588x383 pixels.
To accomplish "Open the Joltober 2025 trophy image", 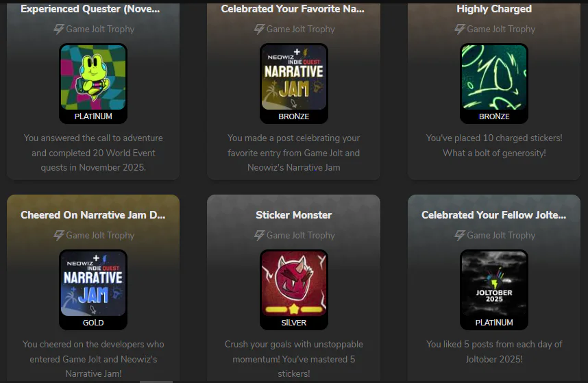I will (494, 284).
